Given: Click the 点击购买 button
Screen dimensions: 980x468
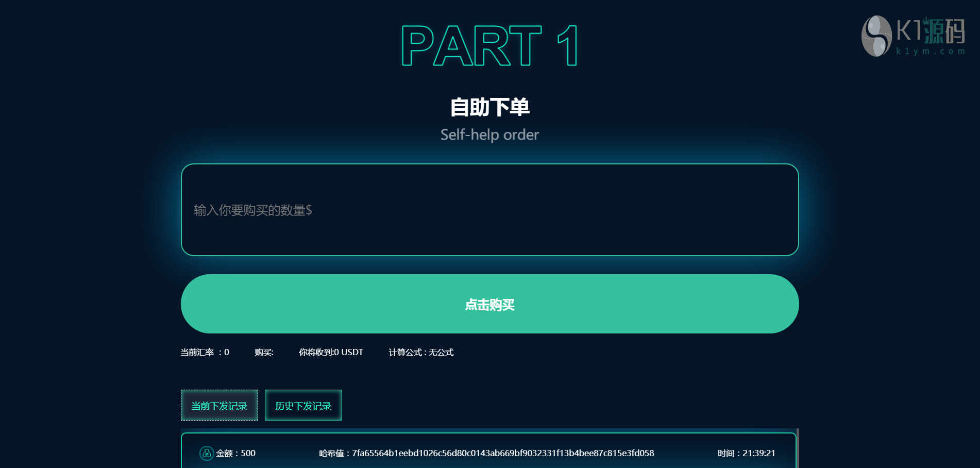Looking at the screenshot, I should point(489,304).
